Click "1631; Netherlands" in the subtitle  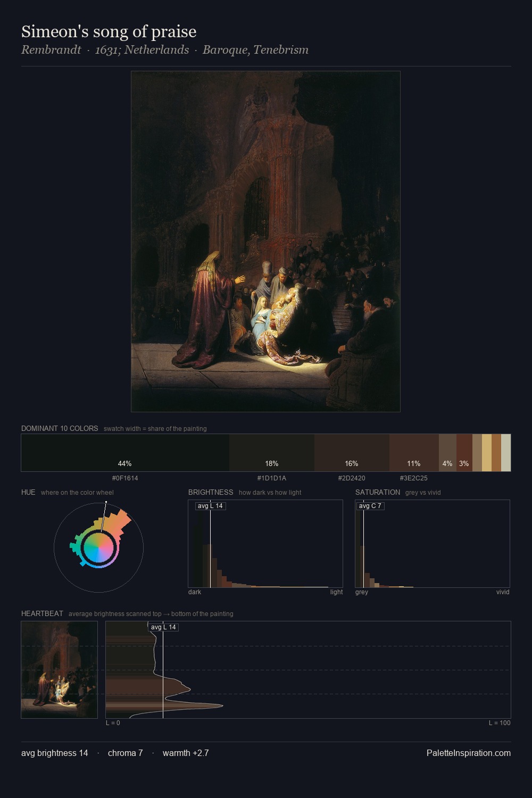coord(142,50)
